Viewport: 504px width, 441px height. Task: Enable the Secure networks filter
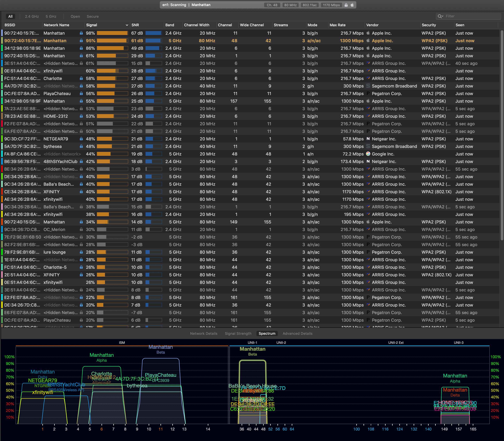[93, 16]
